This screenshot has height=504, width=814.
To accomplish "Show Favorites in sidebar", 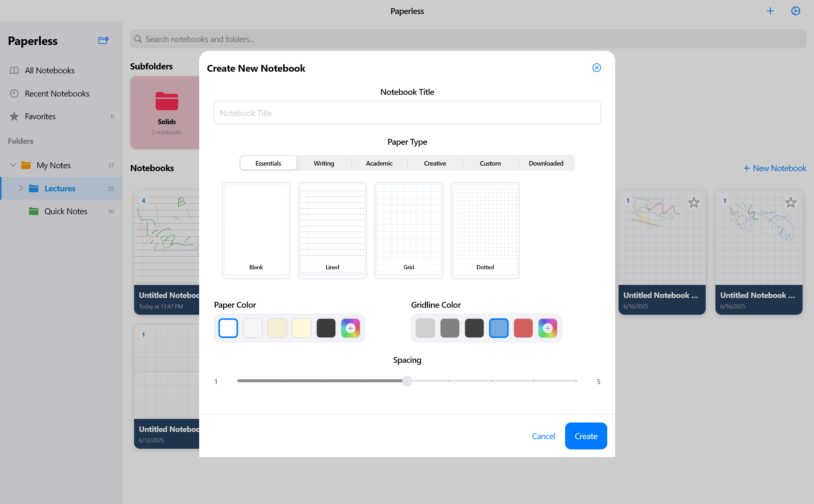I will [x=61, y=116].
